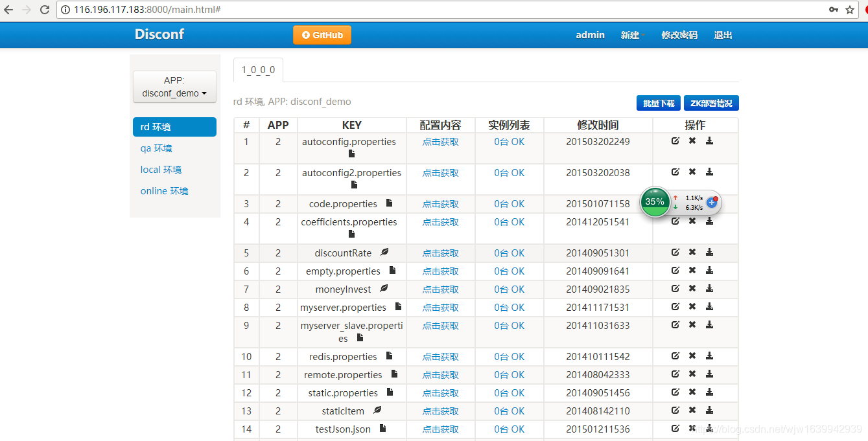Go back in browser history
The image size is (868, 441).
pyautogui.click(x=8, y=10)
